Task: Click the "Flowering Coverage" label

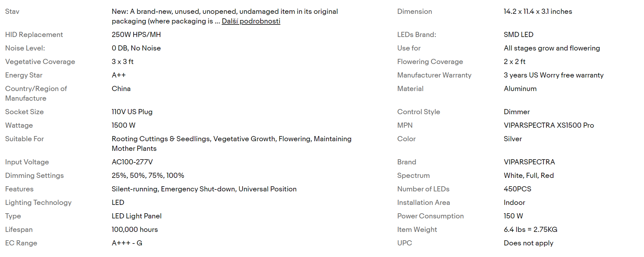Action: [430, 62]
